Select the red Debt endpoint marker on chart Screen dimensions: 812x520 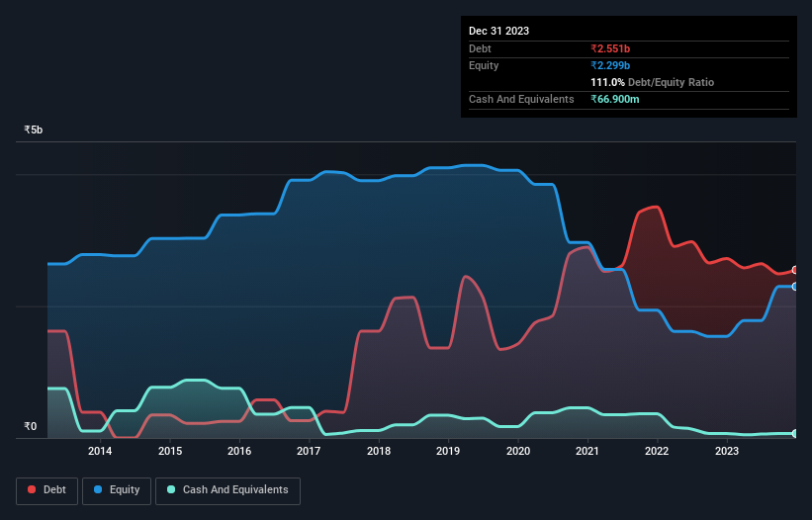[x=795, y=270]
